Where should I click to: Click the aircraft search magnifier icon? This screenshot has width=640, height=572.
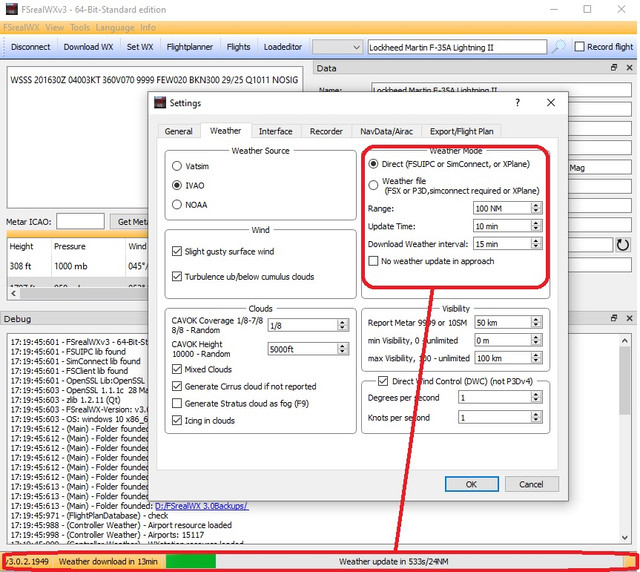(x=558, y=47)
